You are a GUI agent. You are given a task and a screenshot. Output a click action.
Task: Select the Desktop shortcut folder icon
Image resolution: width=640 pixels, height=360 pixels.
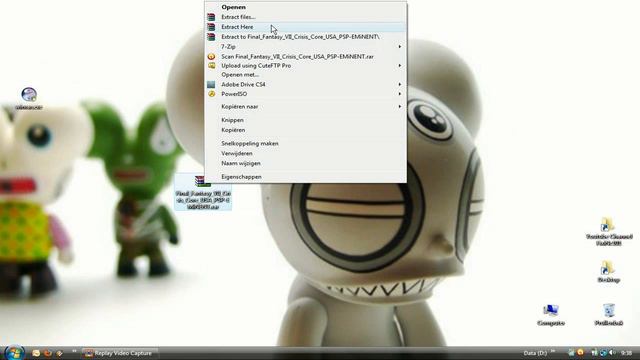608,271
